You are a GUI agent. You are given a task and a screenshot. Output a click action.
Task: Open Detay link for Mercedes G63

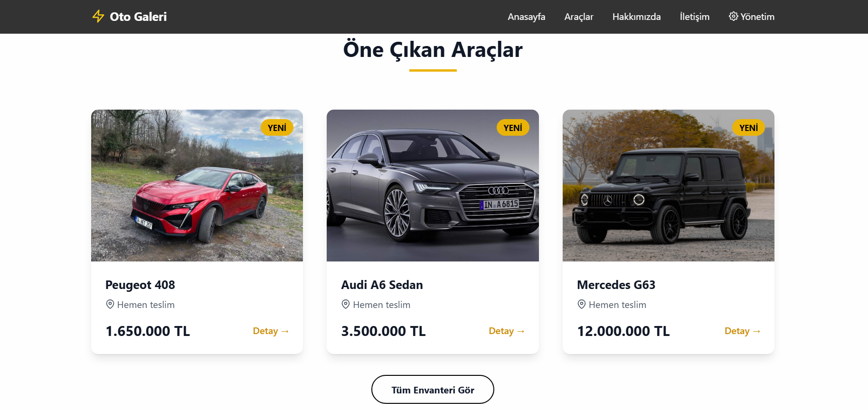(742, 331)
